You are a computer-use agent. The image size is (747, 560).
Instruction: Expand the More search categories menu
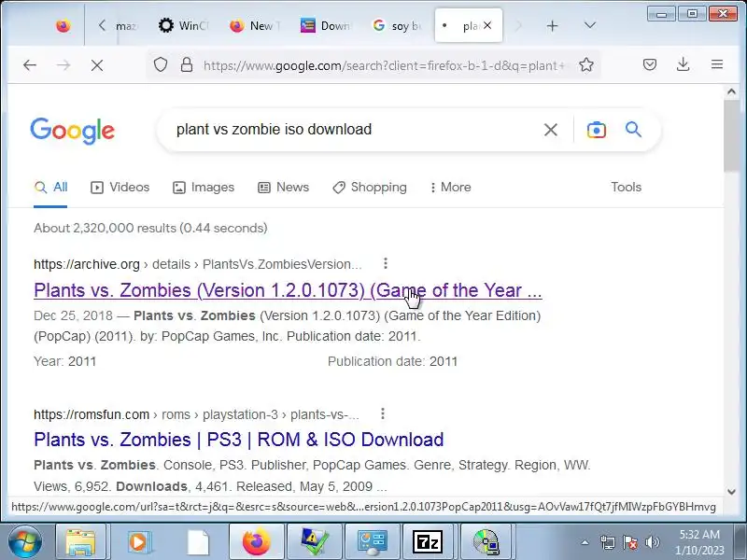(450, 188)
